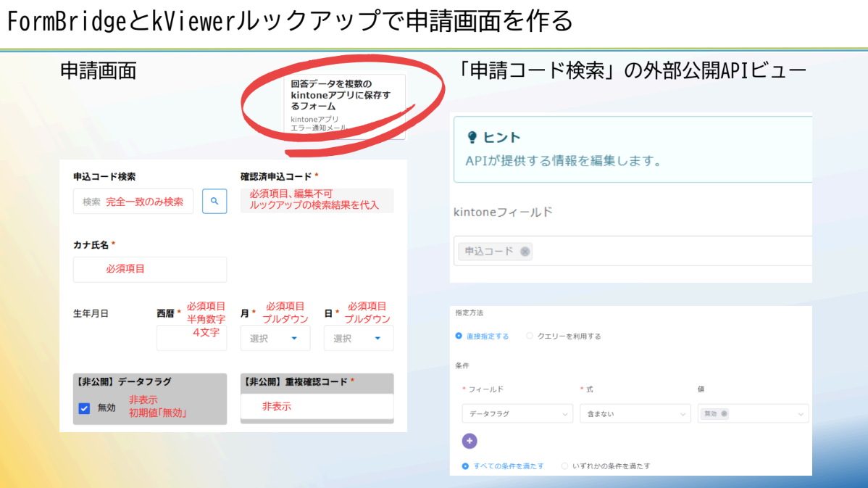Choose いずれかの条件を満たす radio option
This screenshot has width=868, height=488.
tap(564, 466)
